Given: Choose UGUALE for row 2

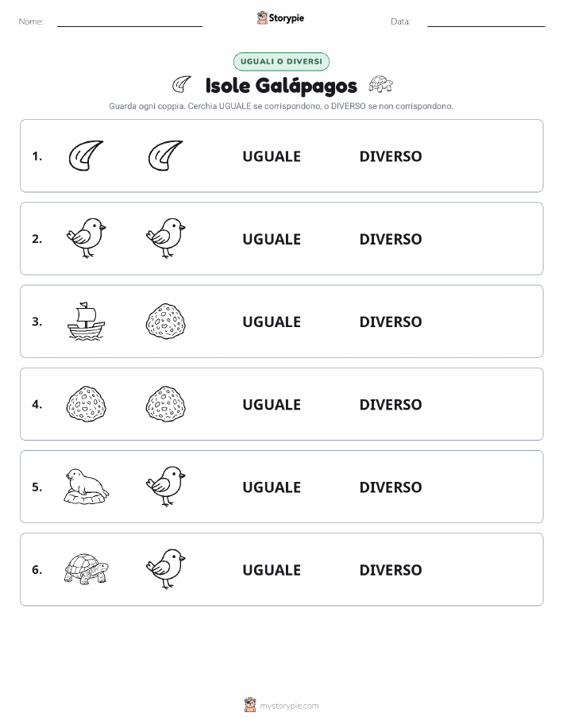Looking at the screenshot, I should pos(272,239).
